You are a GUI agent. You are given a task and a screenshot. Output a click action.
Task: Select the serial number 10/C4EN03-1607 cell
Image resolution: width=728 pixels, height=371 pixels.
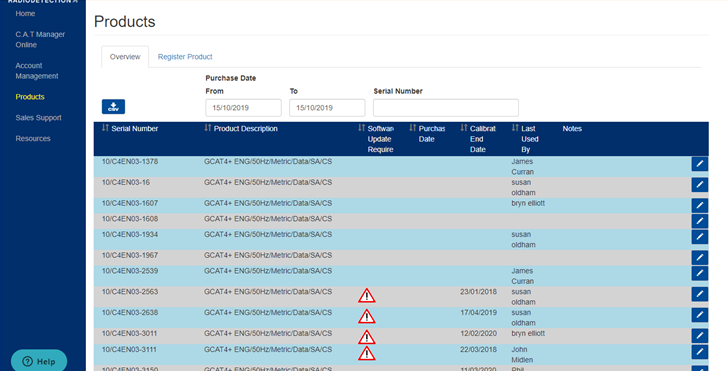(x=130, y=203)
